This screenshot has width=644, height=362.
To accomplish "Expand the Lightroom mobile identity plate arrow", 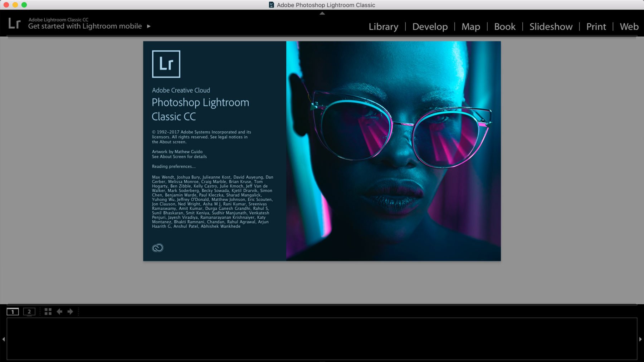I will (149, 26).
